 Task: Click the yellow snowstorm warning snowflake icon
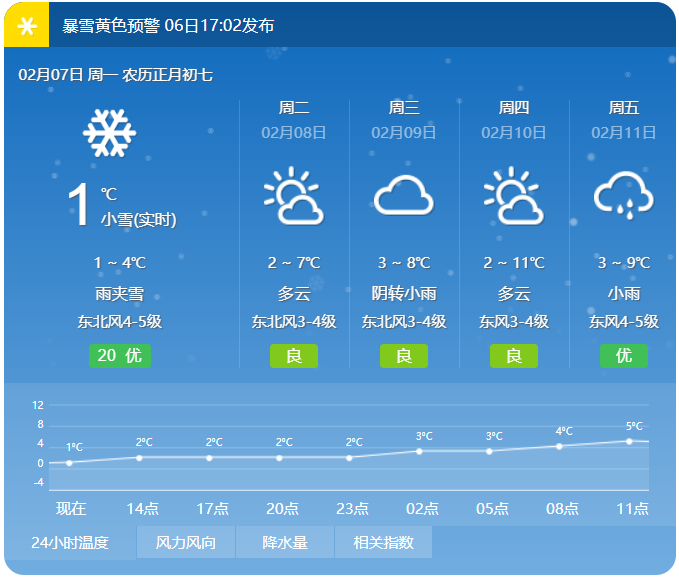click(26, 26)
